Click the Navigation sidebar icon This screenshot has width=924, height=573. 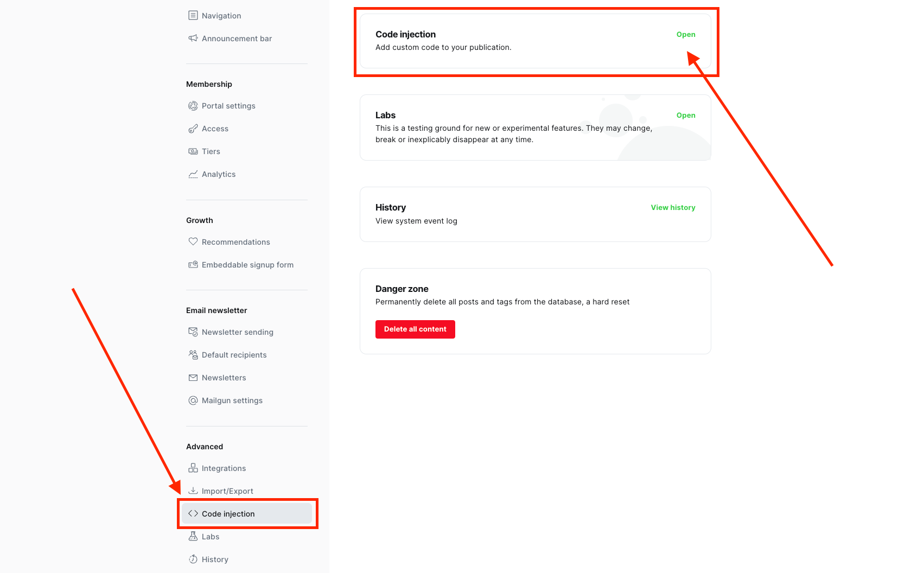pyautogui.click(x=193, y=15)
